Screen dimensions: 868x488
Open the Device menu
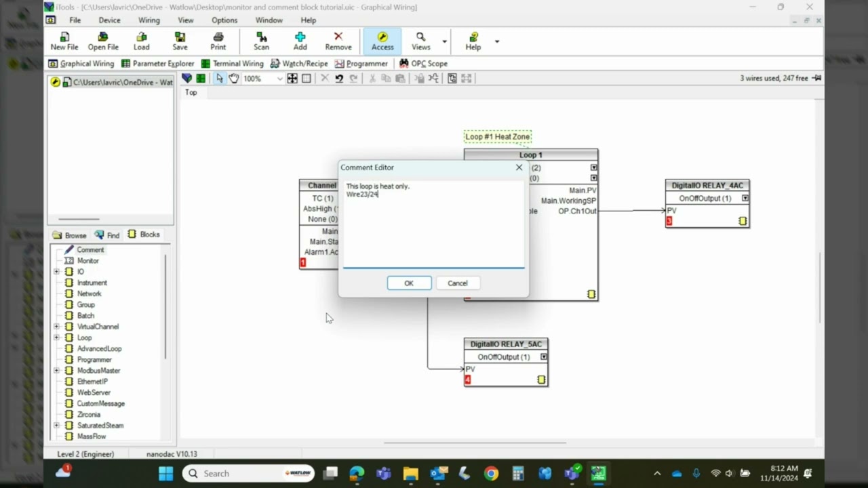point(109,20)
